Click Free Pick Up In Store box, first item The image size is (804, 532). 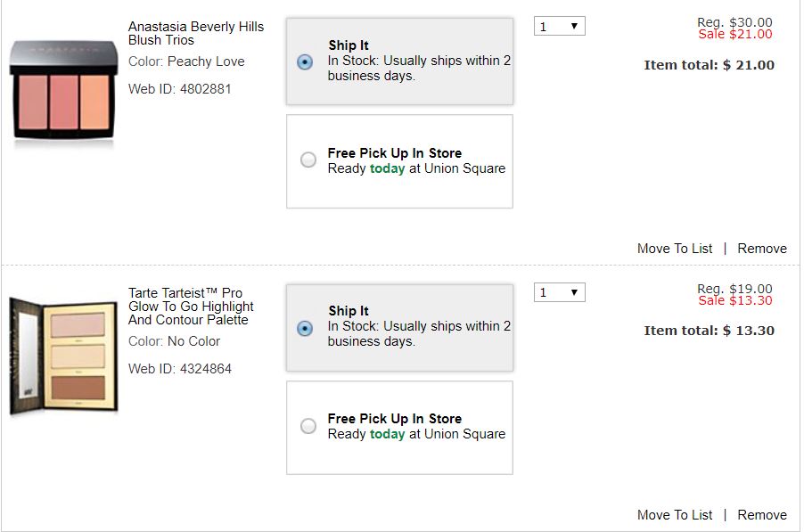(x=400, y=161)
